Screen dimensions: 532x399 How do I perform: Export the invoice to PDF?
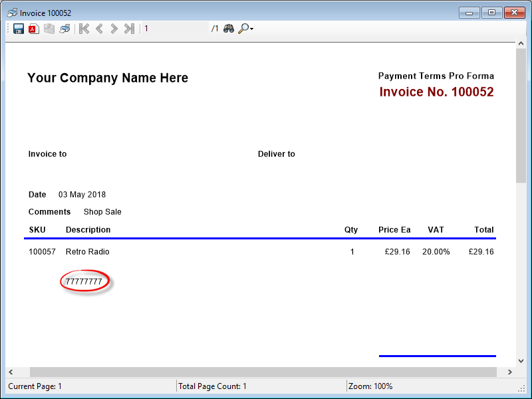(33, 29)
